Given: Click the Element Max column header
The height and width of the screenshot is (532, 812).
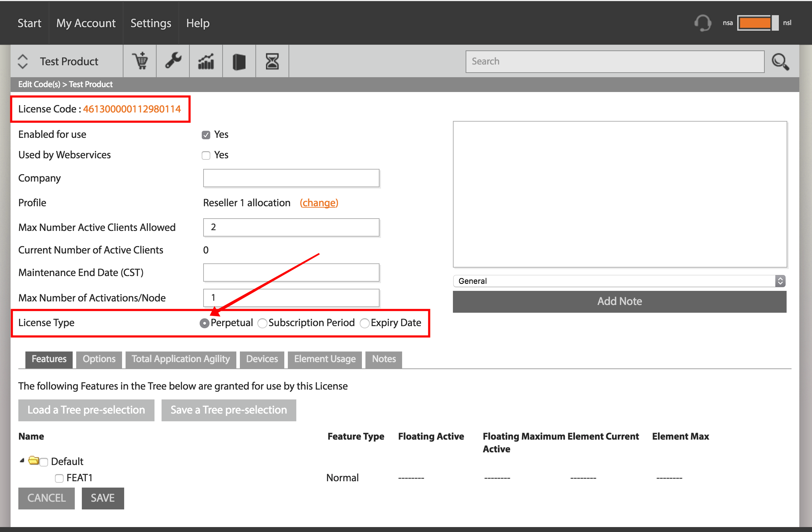Looking at the screenshot, I should point(680,436).
